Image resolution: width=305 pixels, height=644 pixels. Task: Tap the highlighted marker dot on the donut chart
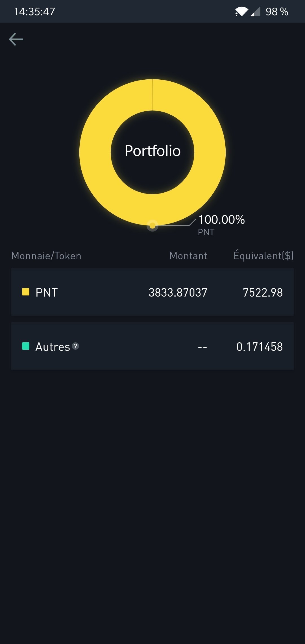tap(152, 226)
